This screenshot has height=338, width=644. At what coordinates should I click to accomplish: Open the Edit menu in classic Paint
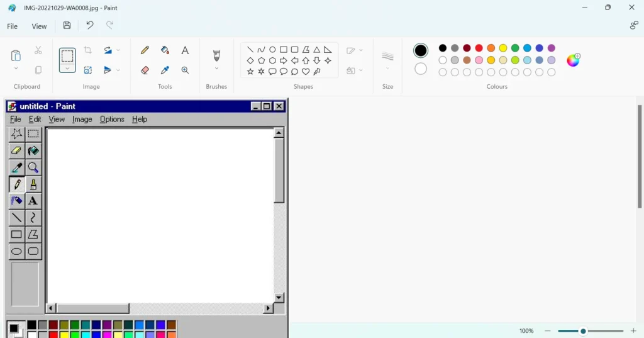click(35, 119)
